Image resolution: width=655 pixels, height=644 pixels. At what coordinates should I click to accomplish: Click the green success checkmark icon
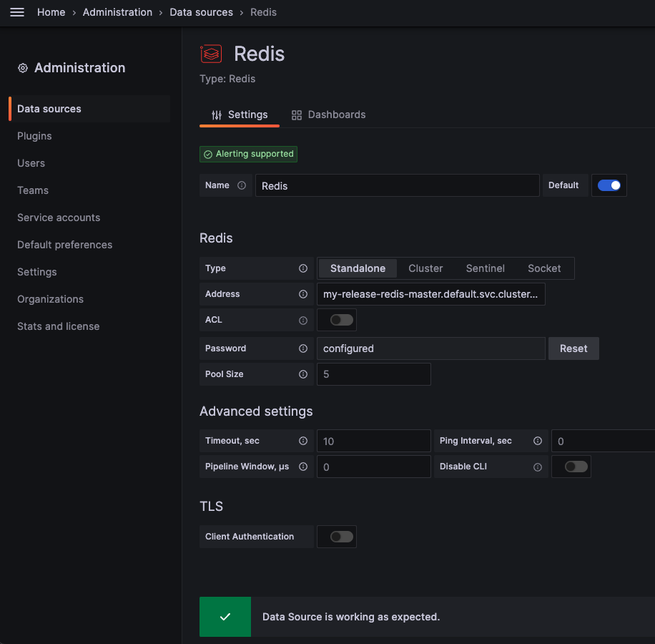[x=225, y=617]
